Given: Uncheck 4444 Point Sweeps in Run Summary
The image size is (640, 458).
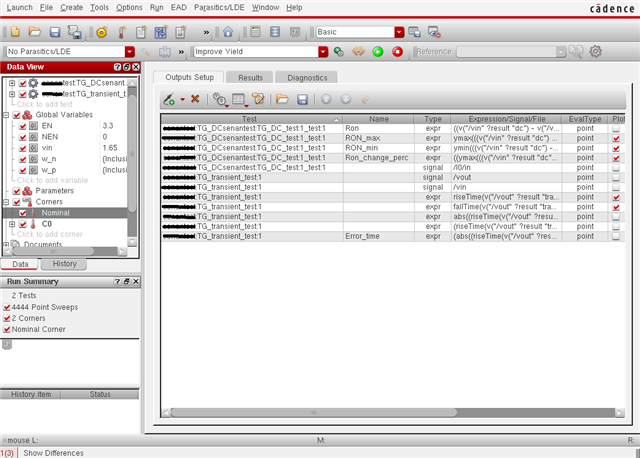Looking at the screenshot, I should coord(7,307).
